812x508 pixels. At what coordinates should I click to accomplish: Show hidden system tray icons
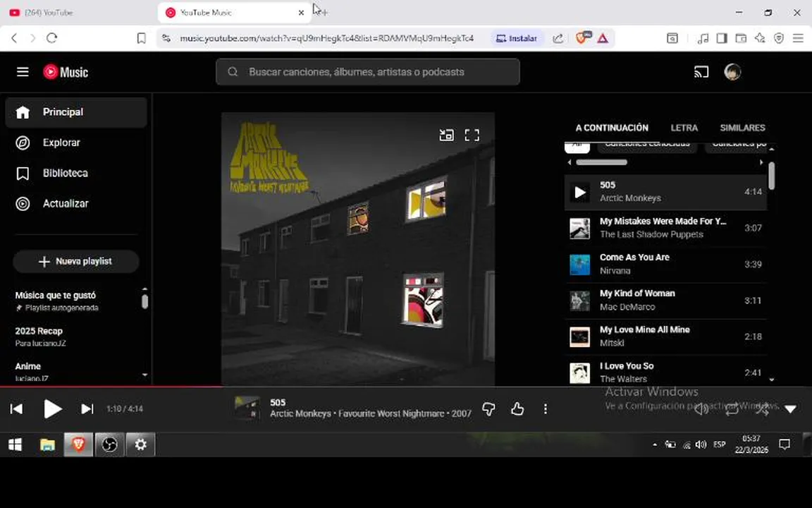coord(655,445)
